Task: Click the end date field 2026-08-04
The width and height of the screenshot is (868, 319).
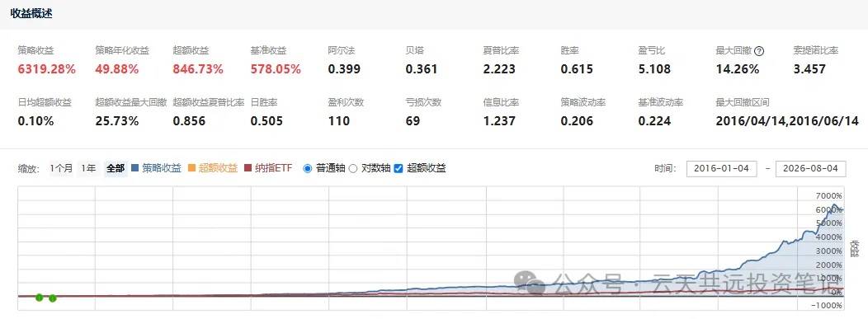Action: [x=810, y=169]
